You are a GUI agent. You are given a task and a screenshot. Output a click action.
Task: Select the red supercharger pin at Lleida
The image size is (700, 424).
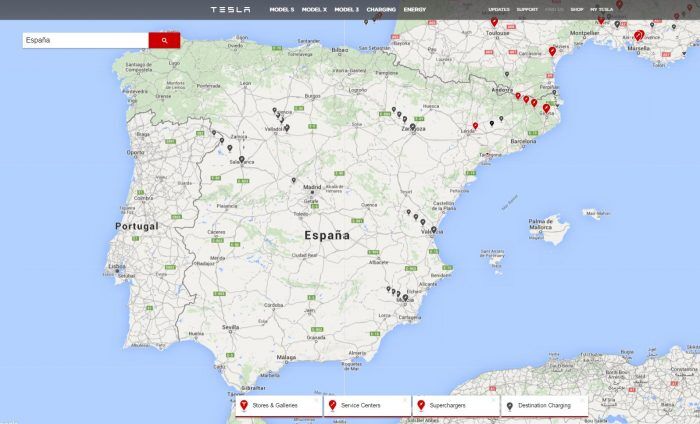[475, 126]
